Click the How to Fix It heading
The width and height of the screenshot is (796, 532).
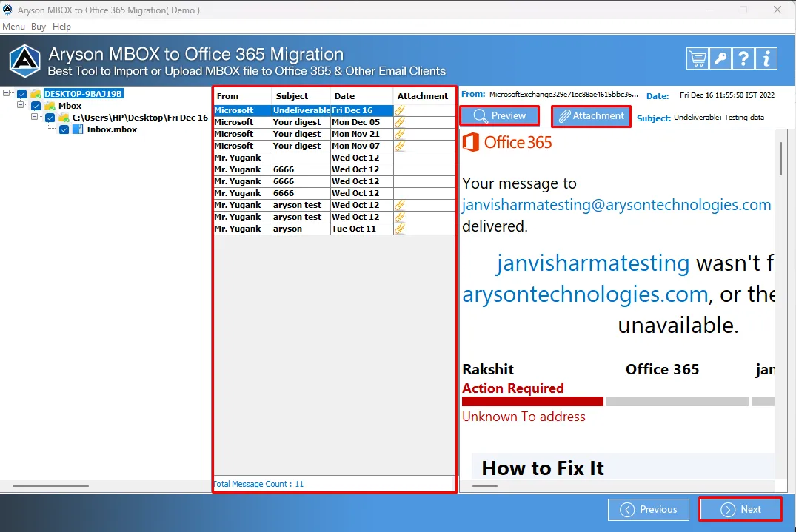pyautogui.click(x=543, y=468)
